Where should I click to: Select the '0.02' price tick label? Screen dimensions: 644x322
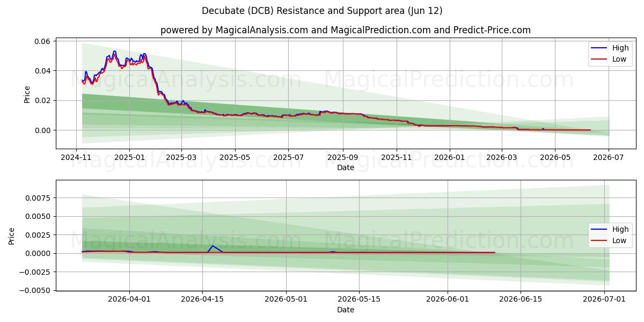[43, 100]
